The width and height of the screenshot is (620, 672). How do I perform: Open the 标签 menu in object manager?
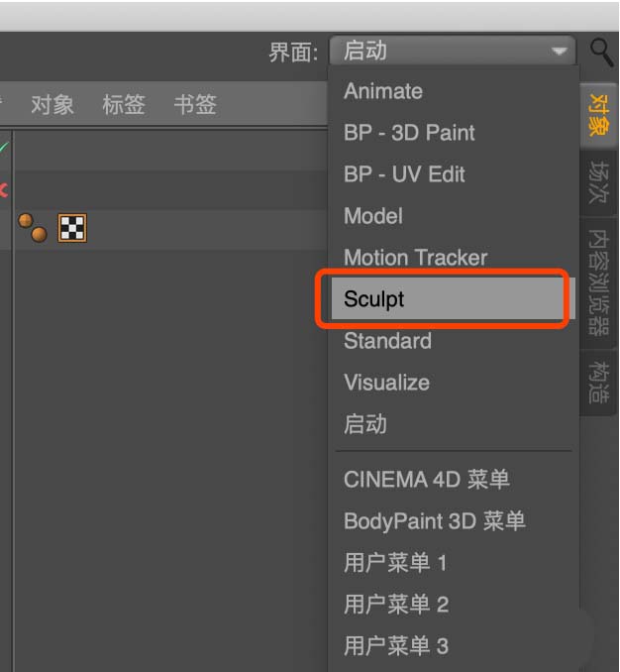tap(124, 104)
